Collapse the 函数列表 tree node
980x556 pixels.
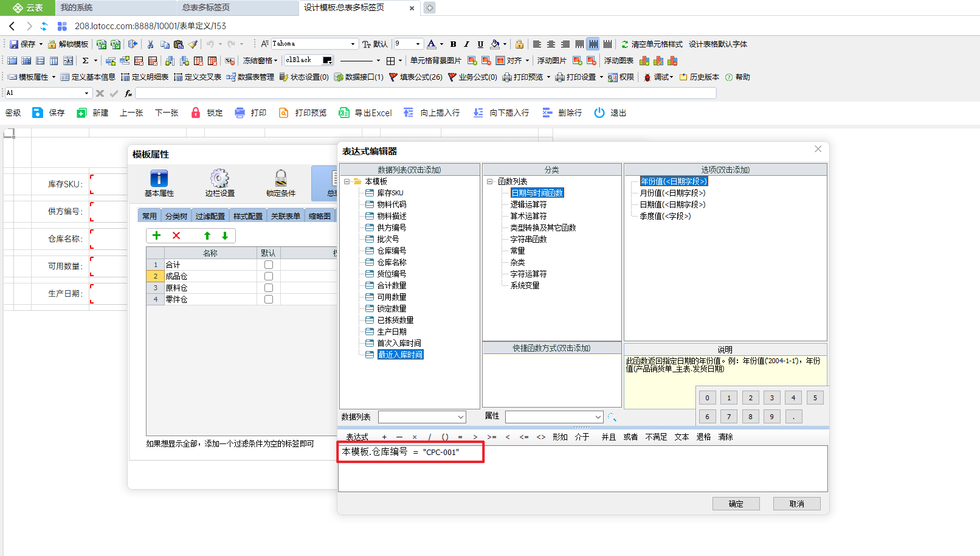pos(490,181)
